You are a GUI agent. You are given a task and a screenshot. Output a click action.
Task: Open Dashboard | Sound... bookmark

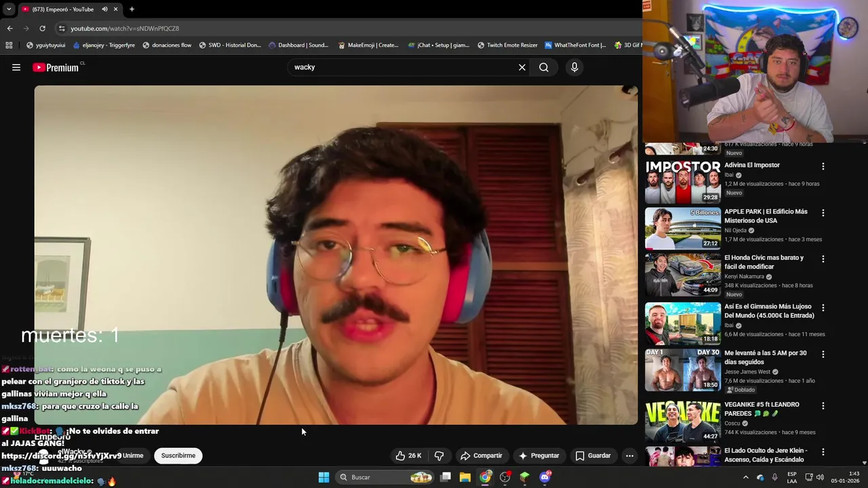point(298,45)
